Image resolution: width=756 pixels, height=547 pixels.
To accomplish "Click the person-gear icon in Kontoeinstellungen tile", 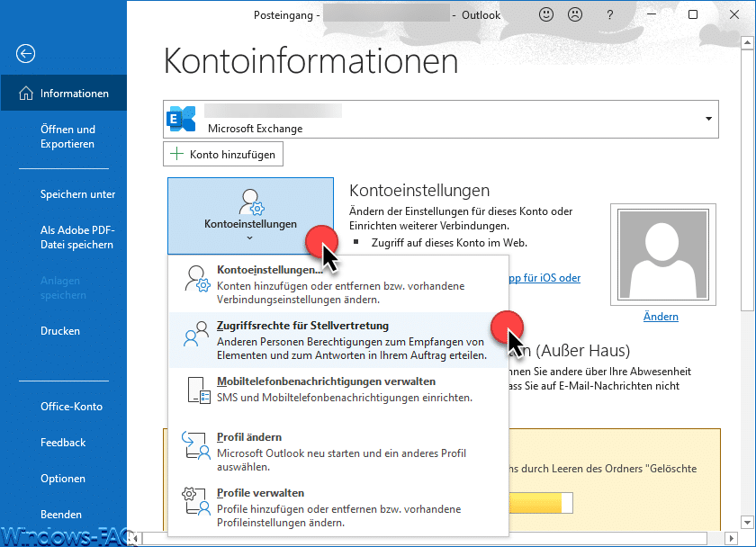I will (x=251, y=202).
